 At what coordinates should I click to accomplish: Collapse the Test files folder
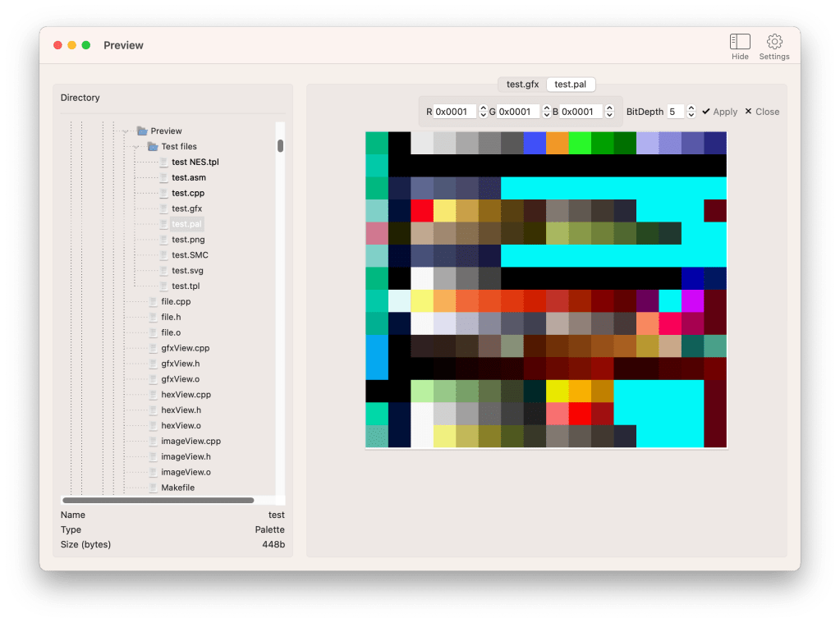(136, 147)
